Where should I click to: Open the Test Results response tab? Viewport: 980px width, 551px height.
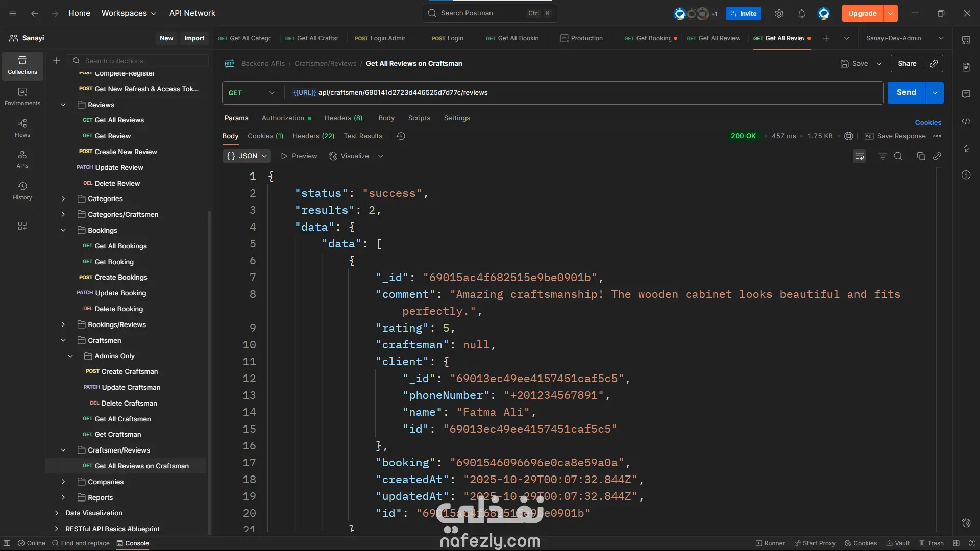pyautogui.click(x=363, y=136)
